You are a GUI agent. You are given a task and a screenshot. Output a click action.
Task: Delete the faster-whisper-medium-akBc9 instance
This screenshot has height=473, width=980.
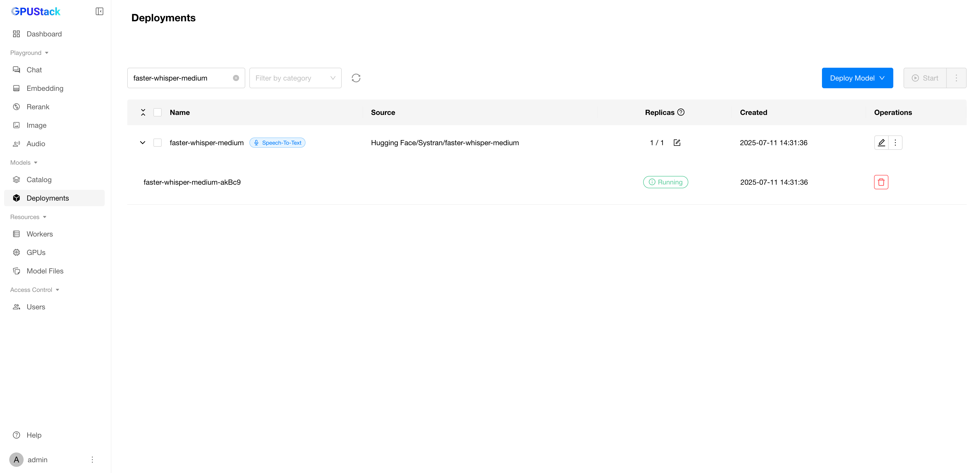point(881,182)
